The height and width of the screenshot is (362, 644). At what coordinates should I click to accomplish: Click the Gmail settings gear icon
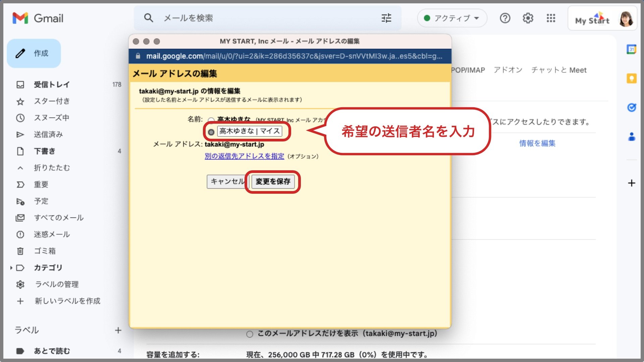pos(528,18)
